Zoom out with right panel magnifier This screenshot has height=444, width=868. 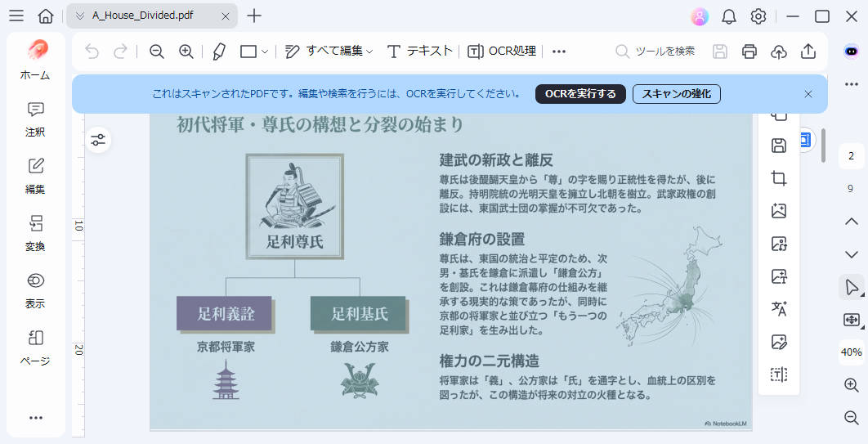coord(852,418)
